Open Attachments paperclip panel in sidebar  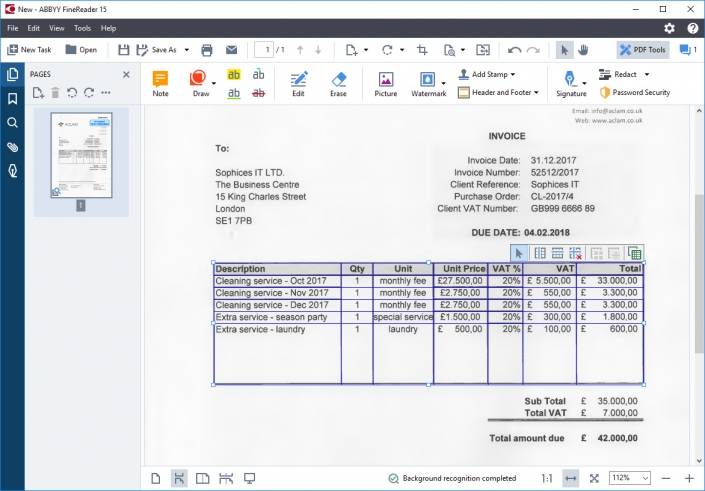pos(13,147)
